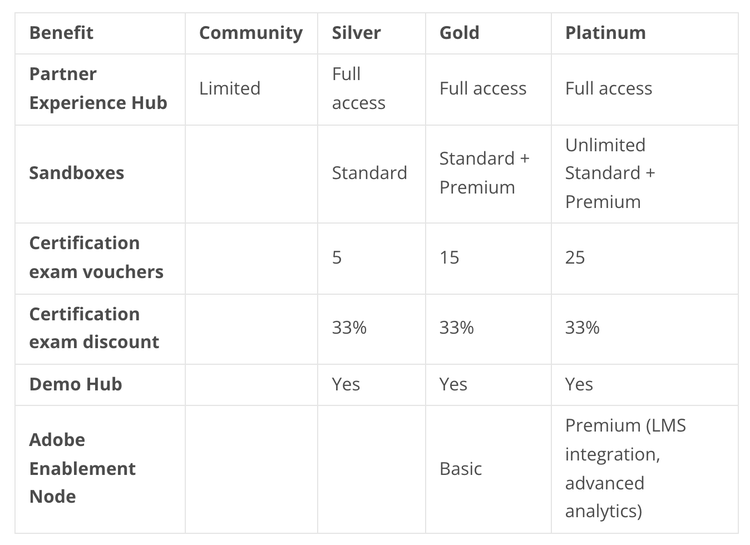Select the 5 vouchers cell for Silver
The image size is (750, 545).
coord(337,258)
